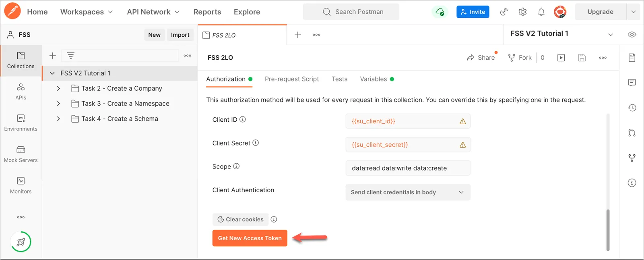This screenshot has height=260, width=644.
Task: Expand Task 3 - Create a Namespace folder
Action: 58,104
